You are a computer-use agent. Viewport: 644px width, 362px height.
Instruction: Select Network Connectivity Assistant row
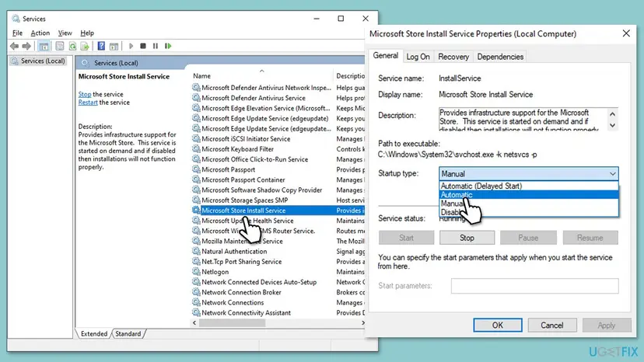278,312
